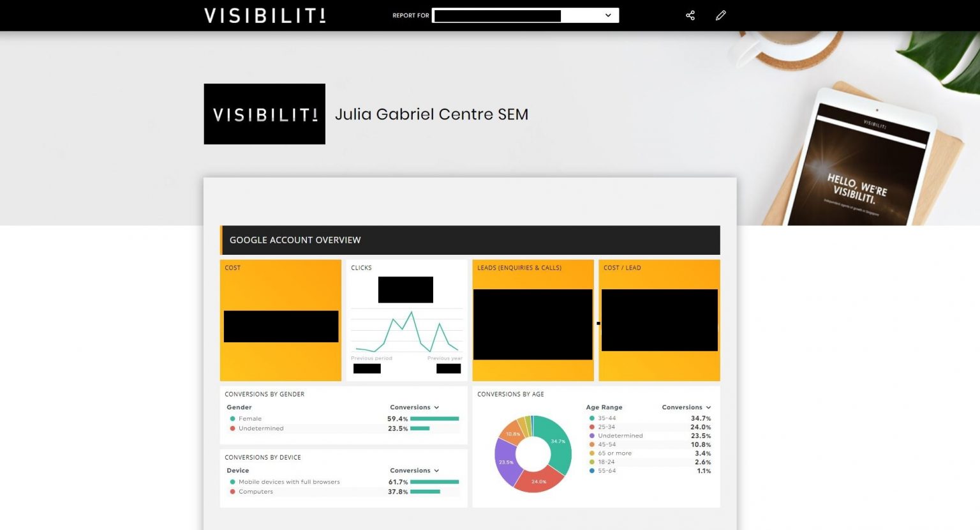980x530 pixels.
Task: Click the pencil edit icon
Action: click(721, 15)
